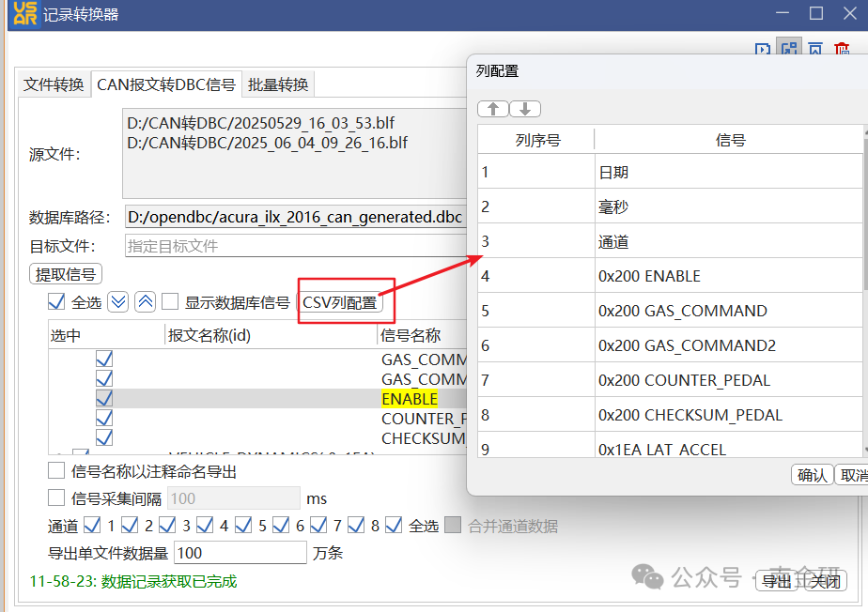
Task: Click the 提取信号 button
Action: coord(66,274)
